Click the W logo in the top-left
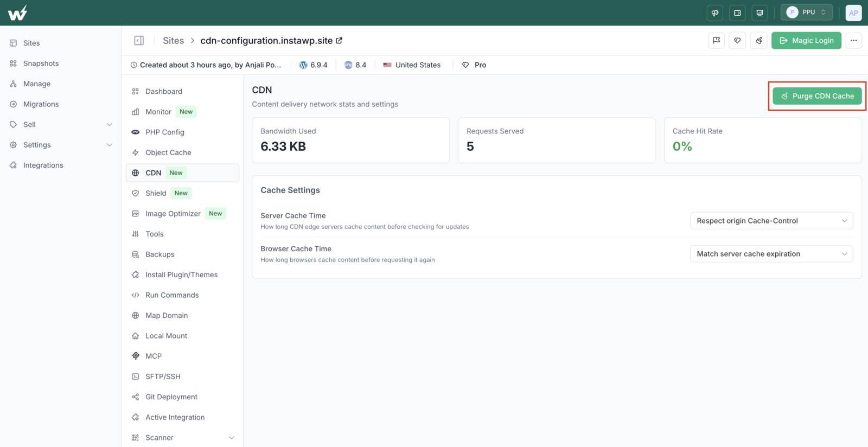 [17, 12]
